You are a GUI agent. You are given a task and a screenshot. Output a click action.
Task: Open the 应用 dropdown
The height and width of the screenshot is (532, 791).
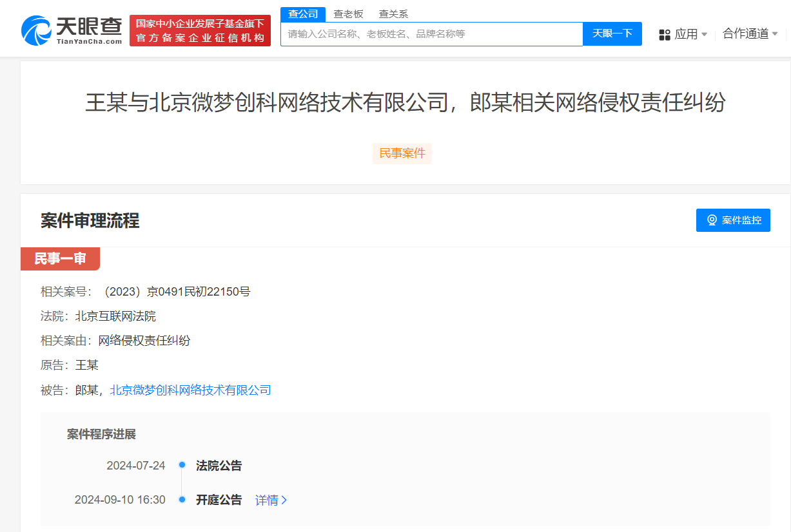tap(687, 33)
